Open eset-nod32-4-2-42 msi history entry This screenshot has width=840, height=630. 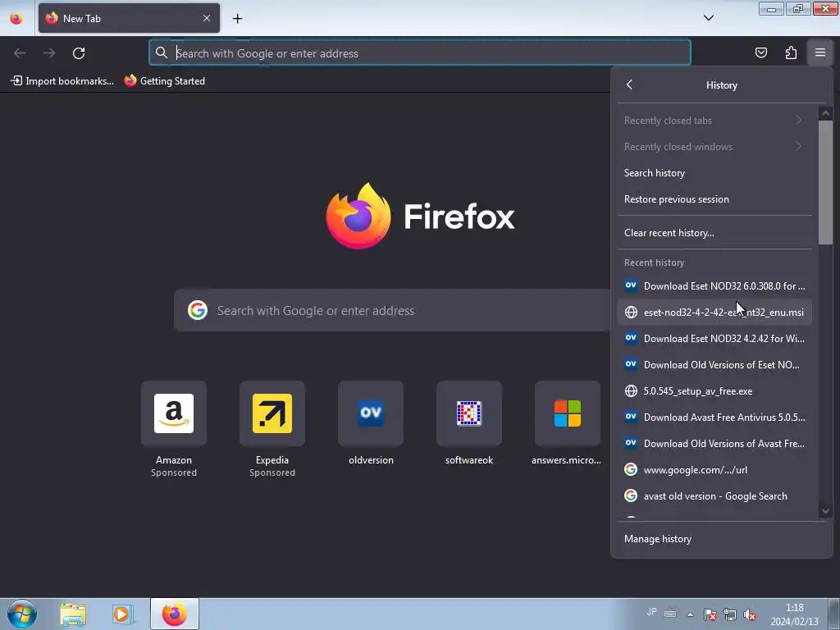point(714,313)
